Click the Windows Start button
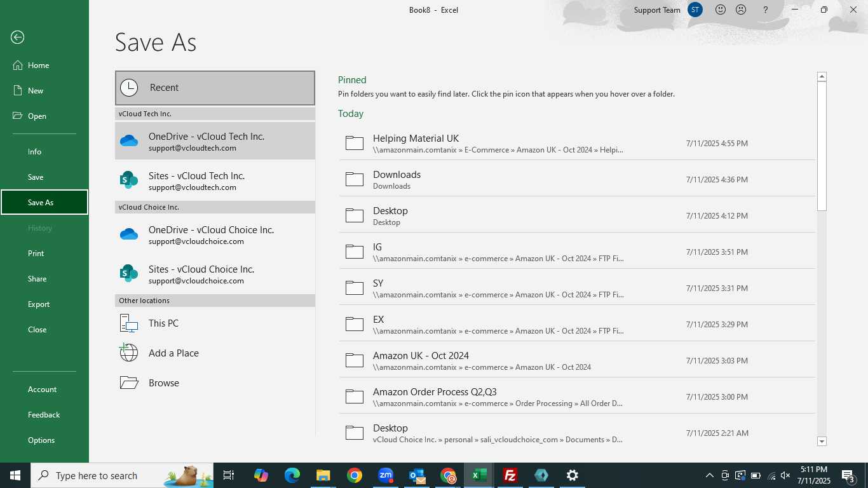 click(x=15, y=475)
